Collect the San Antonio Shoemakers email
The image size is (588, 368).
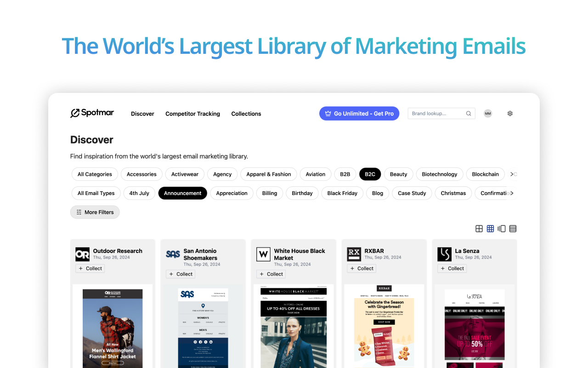point(181,274)
